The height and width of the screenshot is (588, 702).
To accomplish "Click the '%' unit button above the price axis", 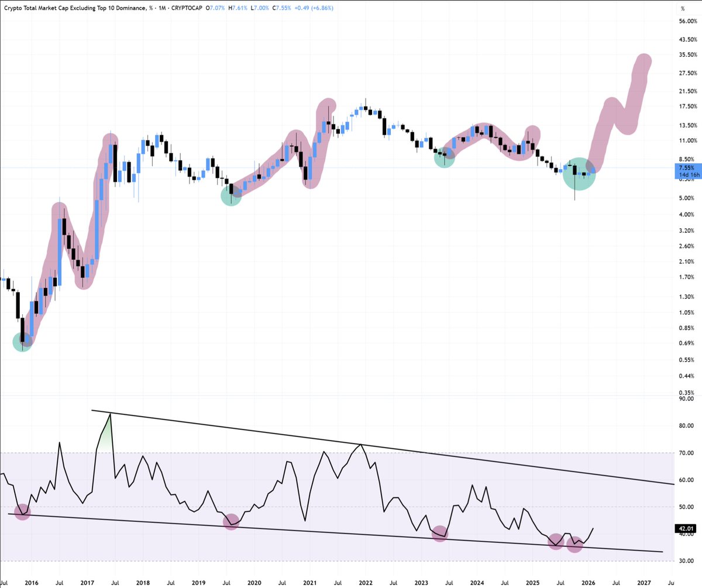I will click(683, 9).
